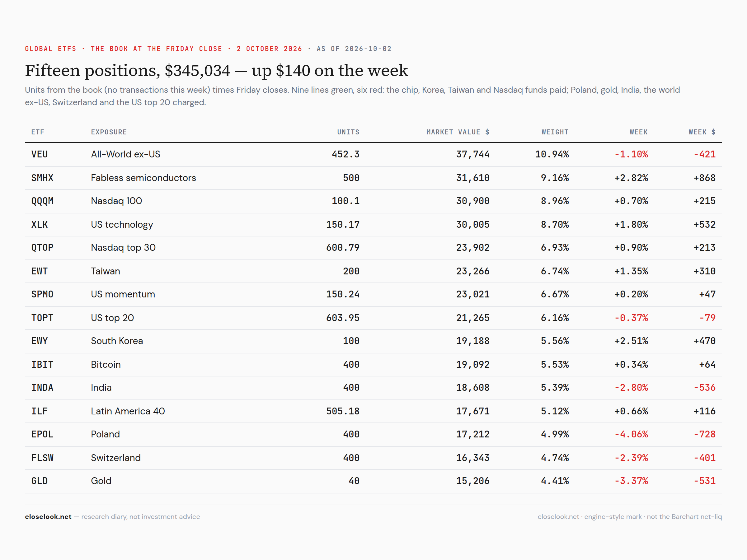Click the Nasdaq 100 exposure cell
747x560 pixels.
116,201
